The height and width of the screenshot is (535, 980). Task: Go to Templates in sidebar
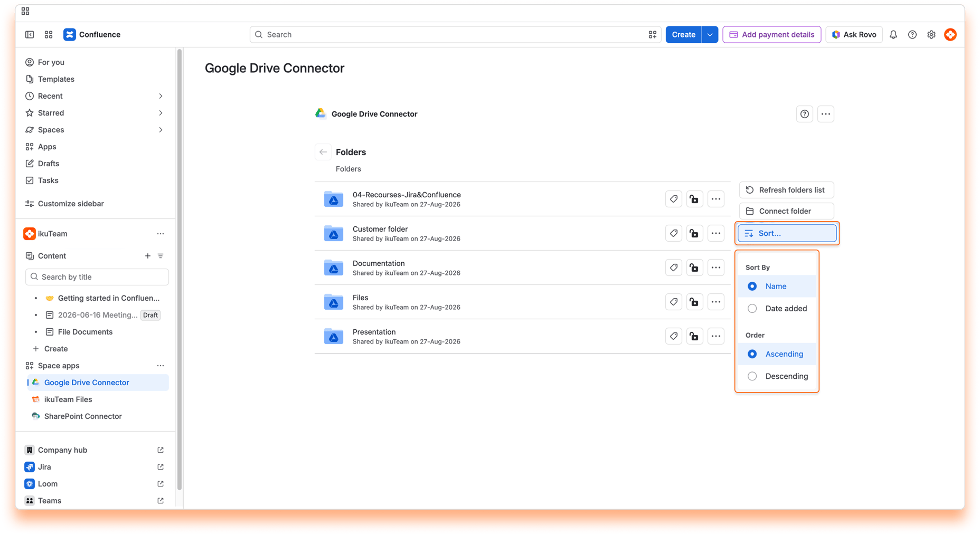pos(56,79)
